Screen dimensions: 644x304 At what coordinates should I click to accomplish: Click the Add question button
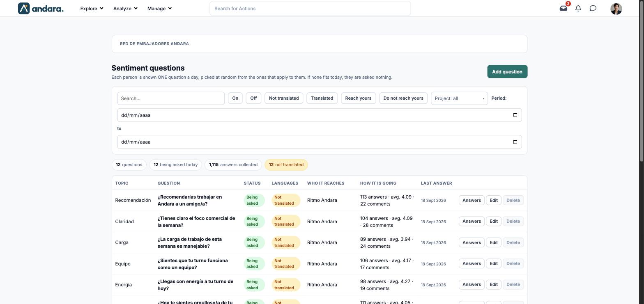pyautogui.click(x=507, y=72)
